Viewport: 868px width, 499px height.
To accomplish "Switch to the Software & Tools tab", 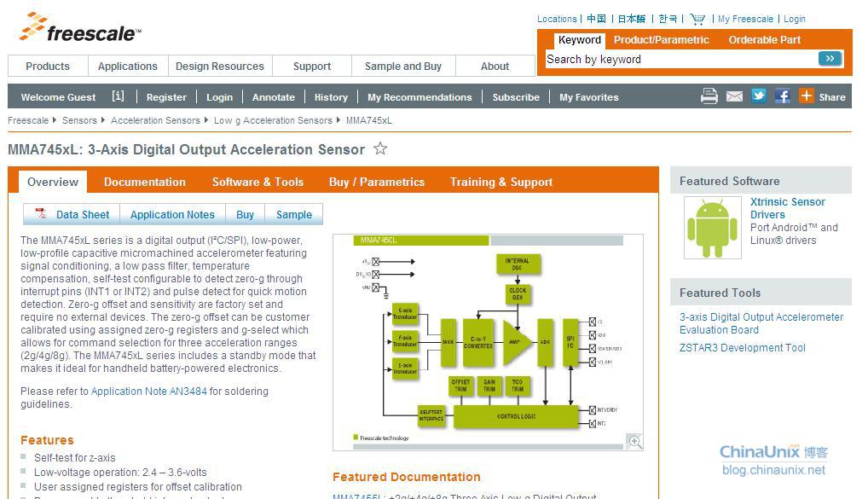I will 258,183.
